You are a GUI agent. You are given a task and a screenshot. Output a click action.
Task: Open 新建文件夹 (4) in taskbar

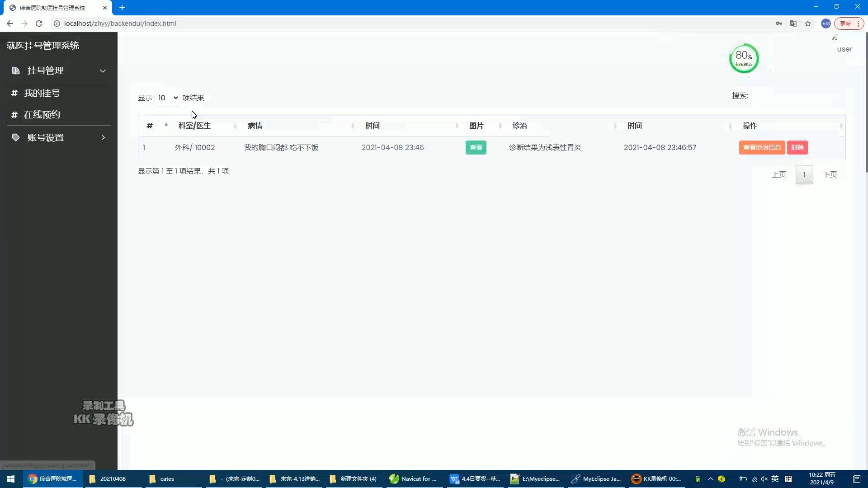coord(354,479)
